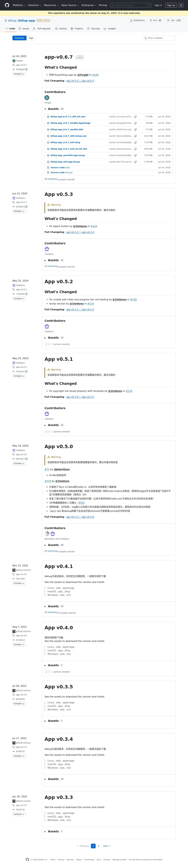Click All reactions under App v0.4.1
The height and width of the screenshot is (868, 188).
pos(51,612)
